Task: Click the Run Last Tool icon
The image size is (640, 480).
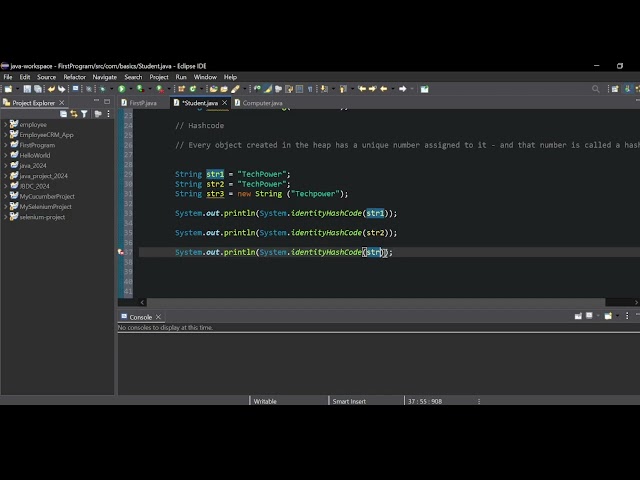Action: pos(160,89)
